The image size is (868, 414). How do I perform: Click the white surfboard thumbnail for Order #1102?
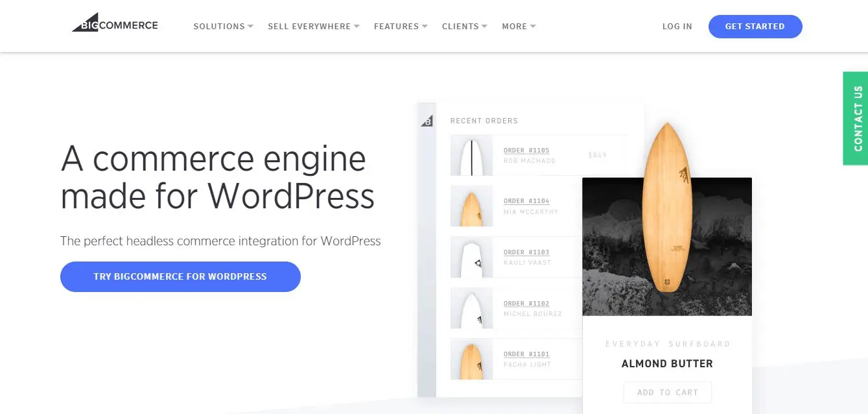tap(471, 308)
